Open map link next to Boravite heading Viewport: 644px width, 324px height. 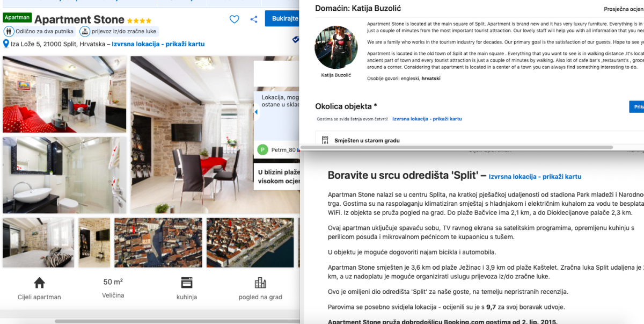[535, 176]
